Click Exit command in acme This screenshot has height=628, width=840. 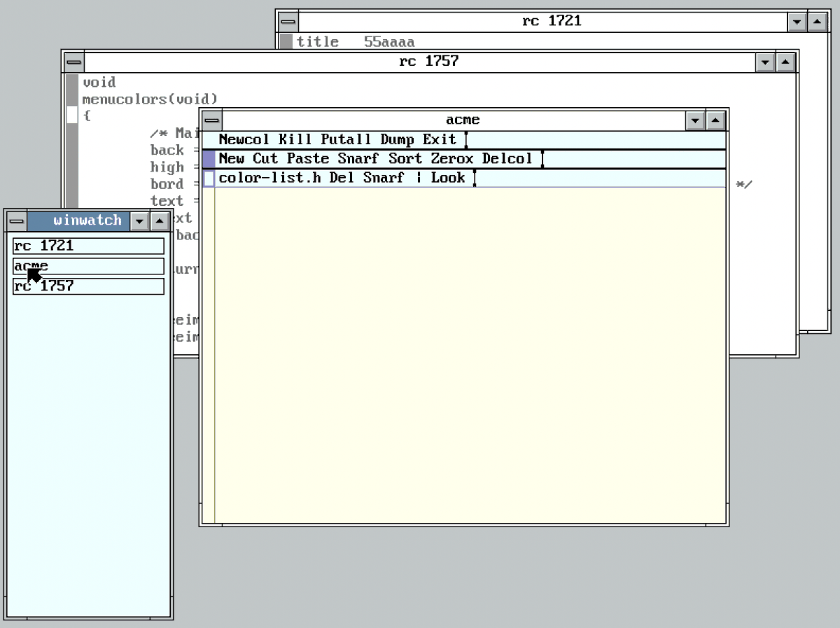[x=440, y=139]
